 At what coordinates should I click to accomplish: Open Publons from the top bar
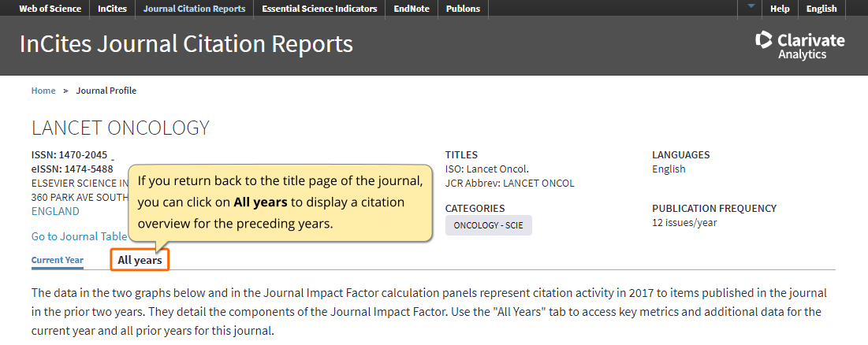(463, 9)
